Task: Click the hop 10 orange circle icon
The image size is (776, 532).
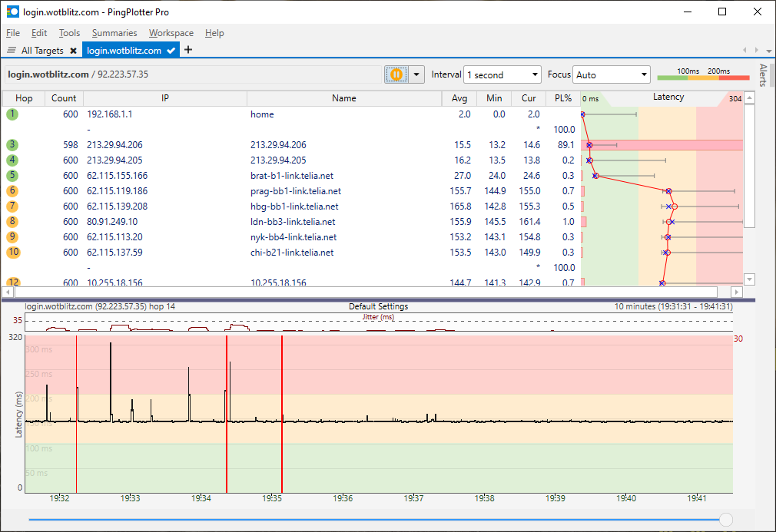Action: point(12,253)
